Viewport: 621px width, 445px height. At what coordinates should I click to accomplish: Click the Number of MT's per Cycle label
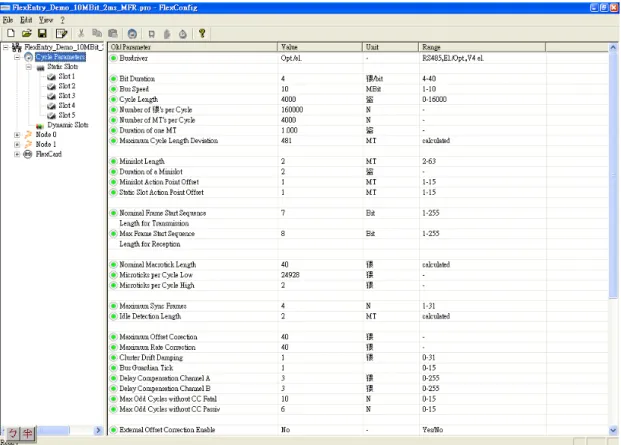pos(157,120)
